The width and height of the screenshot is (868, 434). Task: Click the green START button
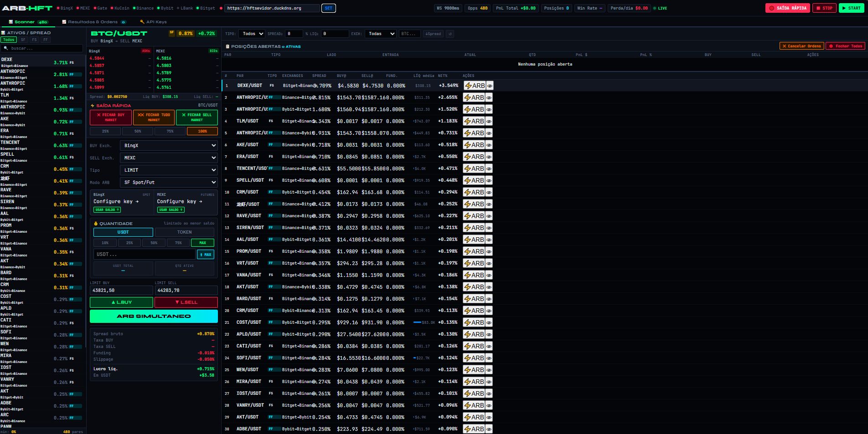pyautogui.click(x=851, y=8)
